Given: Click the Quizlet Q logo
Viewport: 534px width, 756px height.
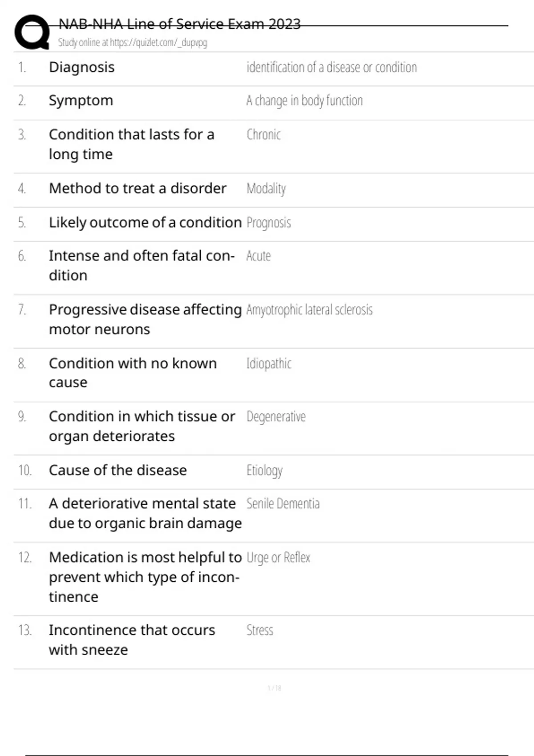Looking at the screenshot, I should (x=32, y=32).
